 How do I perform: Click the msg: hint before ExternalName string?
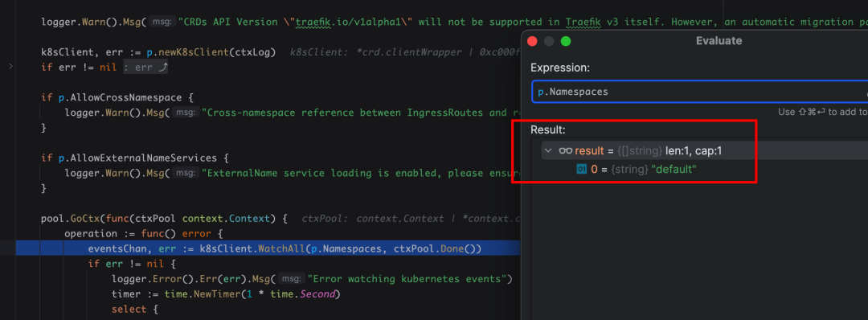coord(186,173)
